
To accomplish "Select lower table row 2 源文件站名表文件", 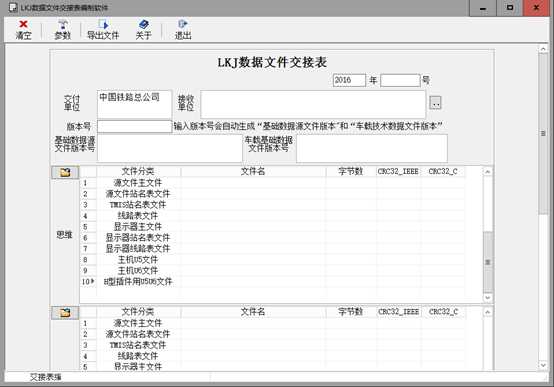I will (272, 334).
